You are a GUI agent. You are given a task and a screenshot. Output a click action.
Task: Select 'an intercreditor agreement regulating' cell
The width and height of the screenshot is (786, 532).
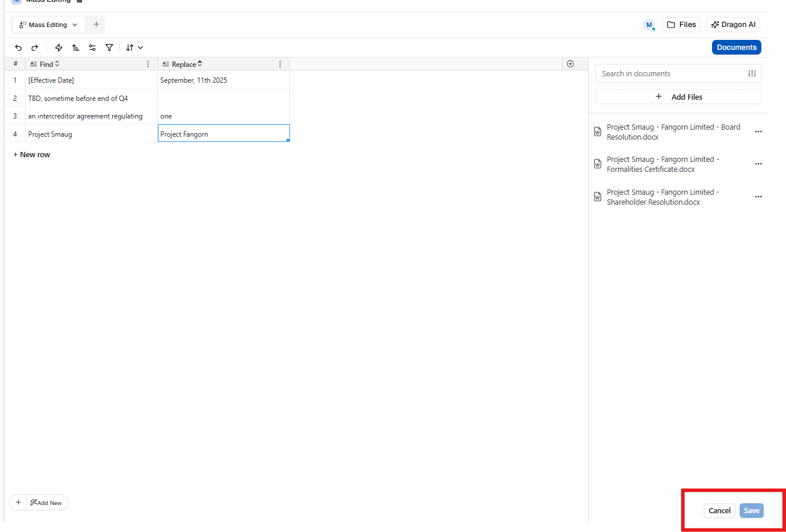click(92, 116)
